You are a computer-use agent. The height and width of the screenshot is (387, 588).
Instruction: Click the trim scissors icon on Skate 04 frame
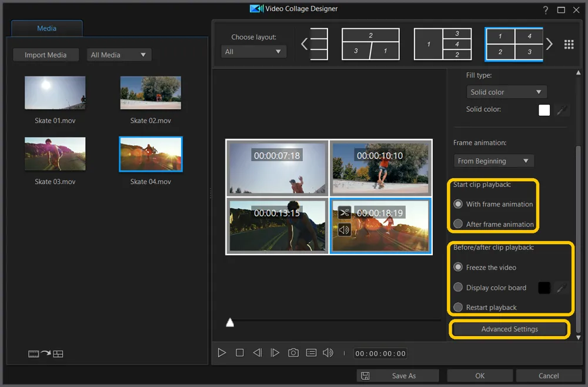click(x=344, y=213)
